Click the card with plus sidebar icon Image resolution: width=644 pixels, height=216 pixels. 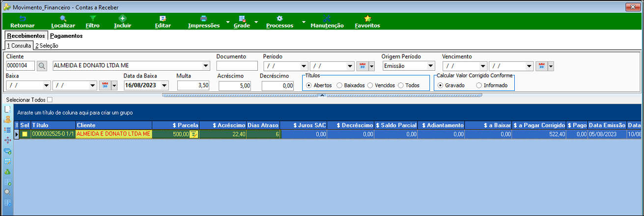click(7, 151)
